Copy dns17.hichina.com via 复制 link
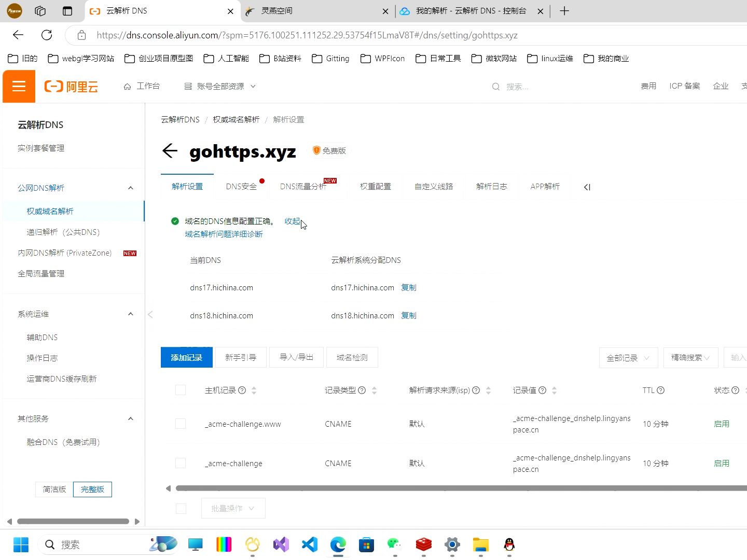 click(x=409, y=287)
